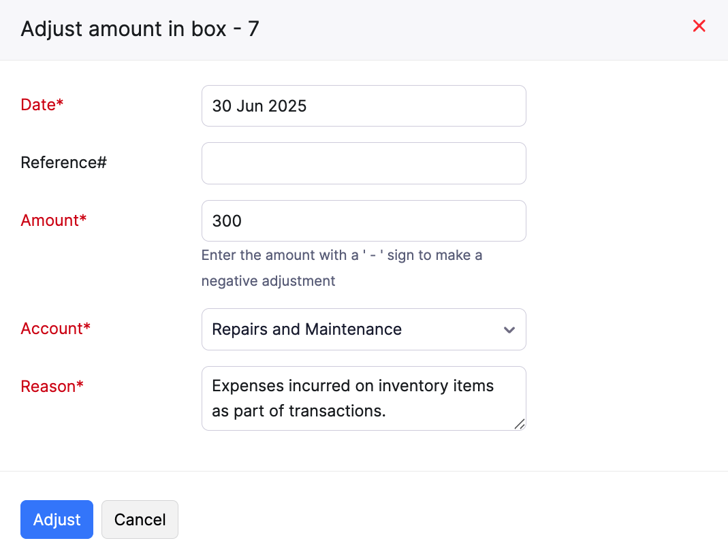Click the red Reason* label

click(52, 386)
